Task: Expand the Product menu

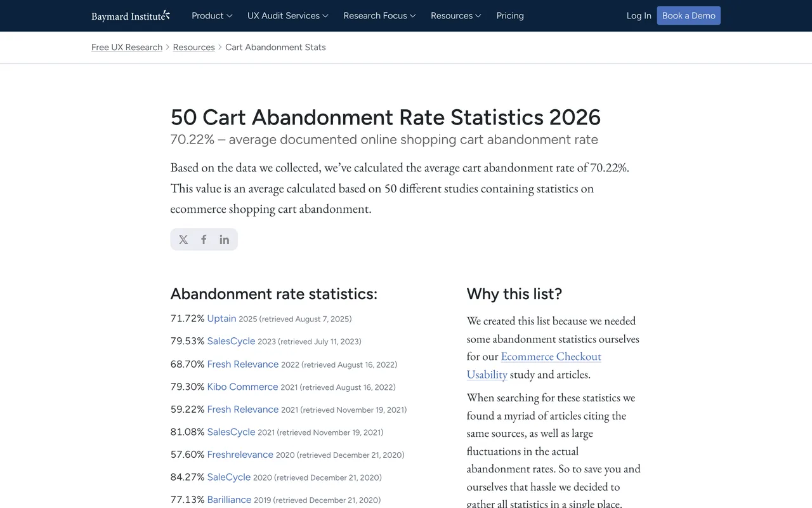Action: (212, 16)
